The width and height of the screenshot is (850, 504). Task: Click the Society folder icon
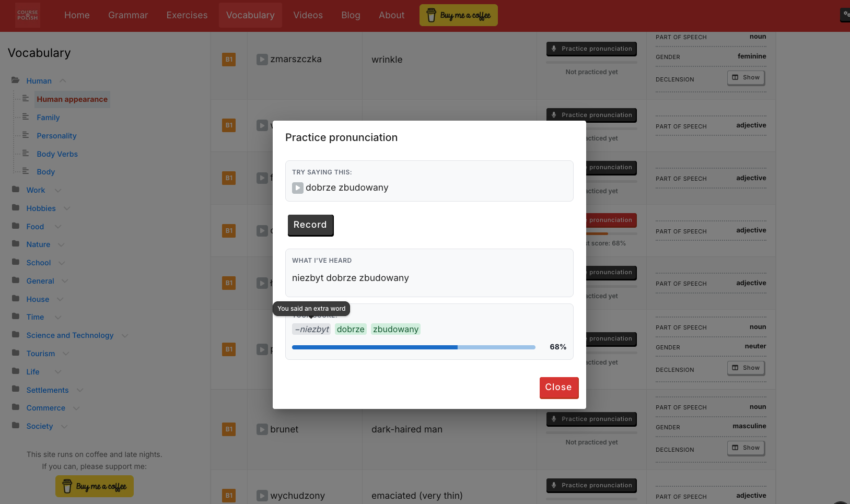[x=16, y=426]
